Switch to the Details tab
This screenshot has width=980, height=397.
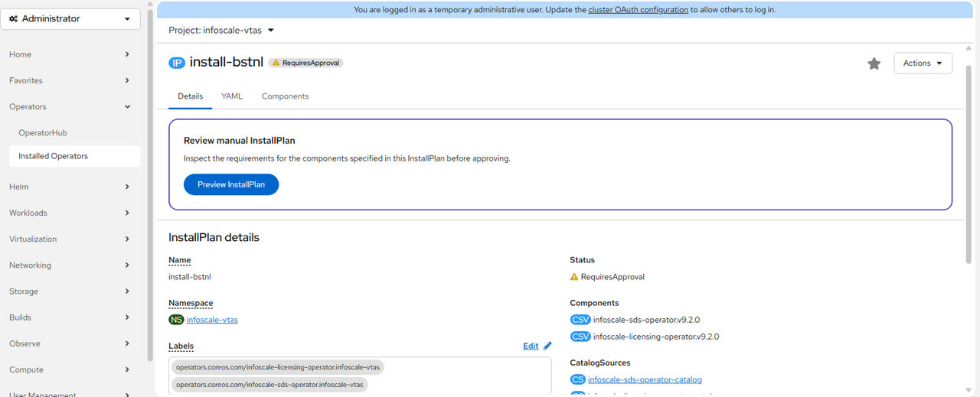[191, 96]
